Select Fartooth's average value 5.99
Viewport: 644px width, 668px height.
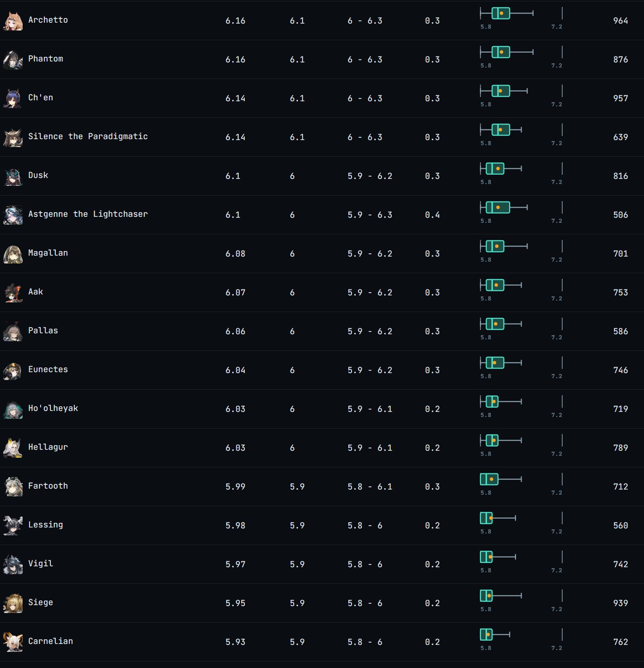tap(235, 487)
